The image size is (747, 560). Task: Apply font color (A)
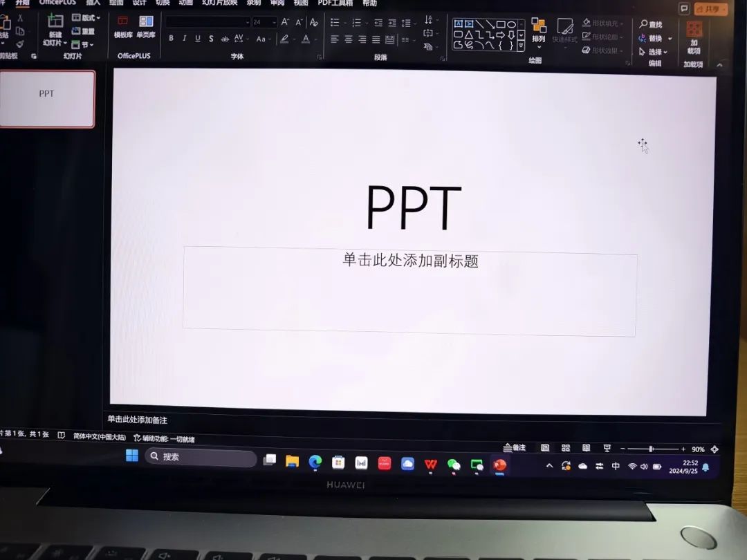pos(306,39)
